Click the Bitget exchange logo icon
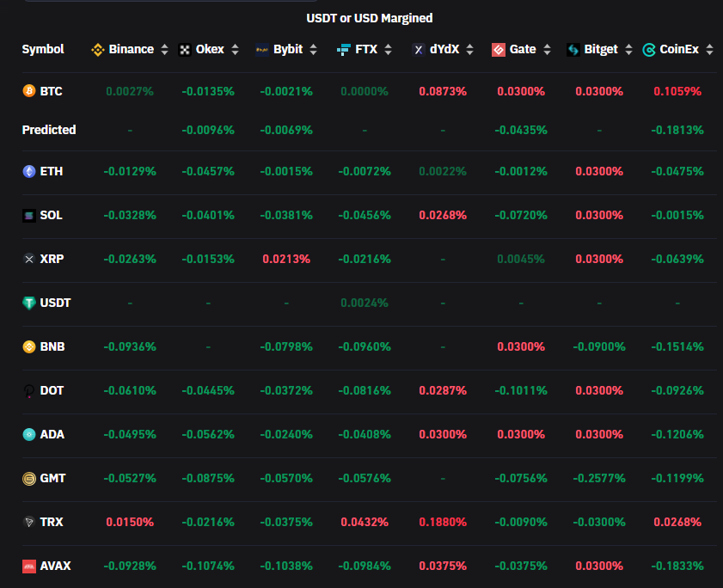 573,50
